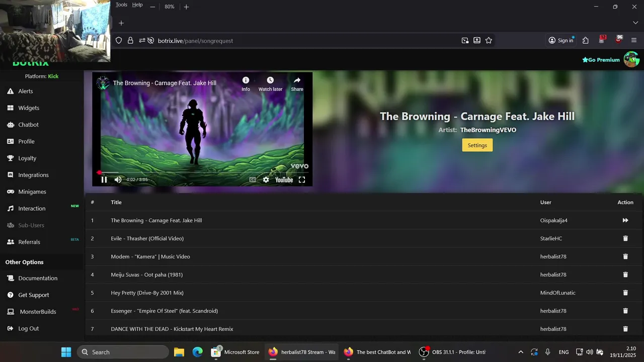The height and width of the screenshot is (362, 644).
Task: Click the padlock site security icon
Action: 130,40
